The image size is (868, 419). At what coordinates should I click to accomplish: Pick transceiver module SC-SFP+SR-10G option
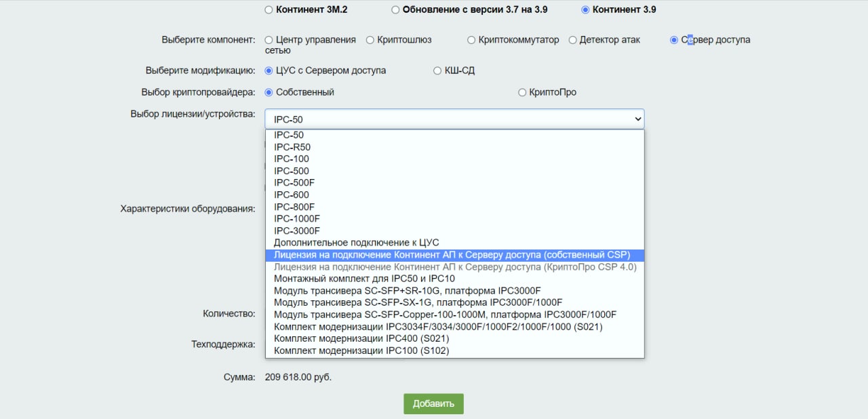(454, 291)
